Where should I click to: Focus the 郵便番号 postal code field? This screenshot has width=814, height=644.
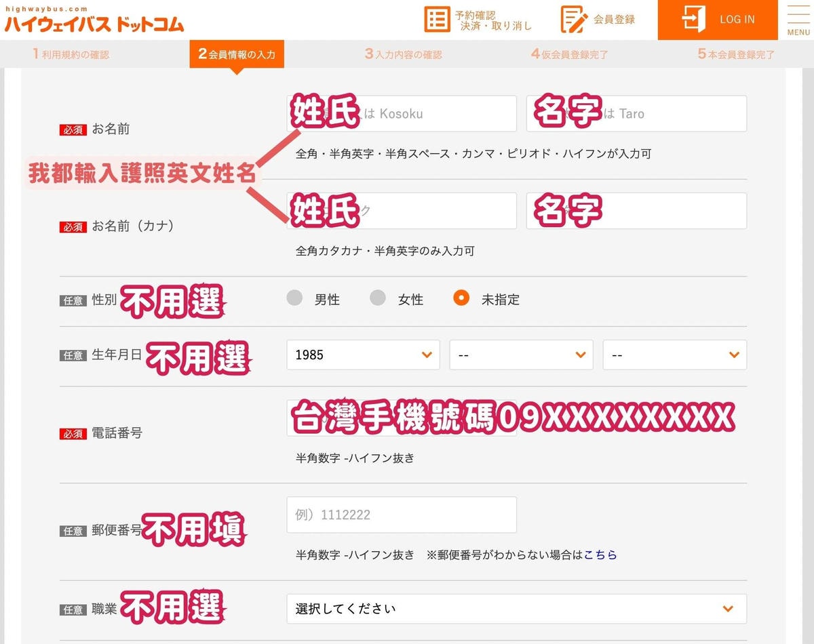(x=402, y=515)
